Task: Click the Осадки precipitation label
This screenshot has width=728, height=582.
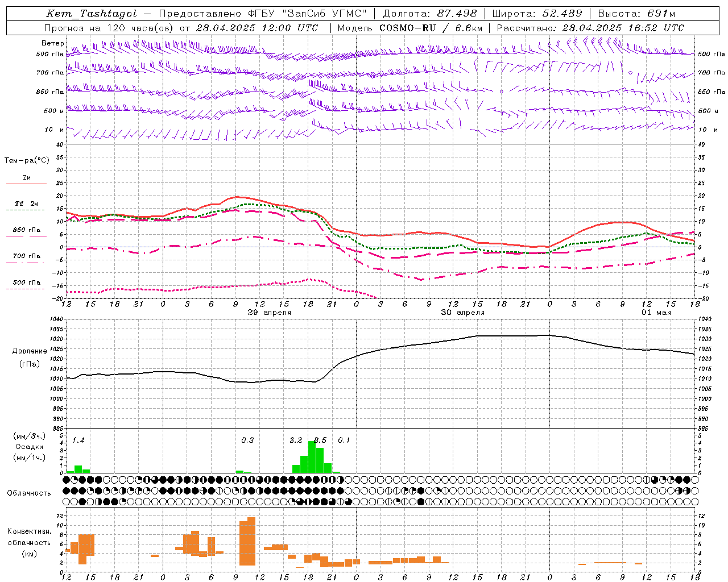Action: tap(29, 447)
